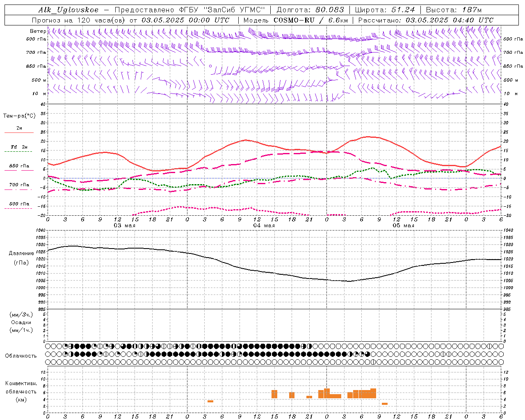Click the forecast start '03.05.2025 00:00 UTC'
The image size is (525, 420).
click(185, 20)
